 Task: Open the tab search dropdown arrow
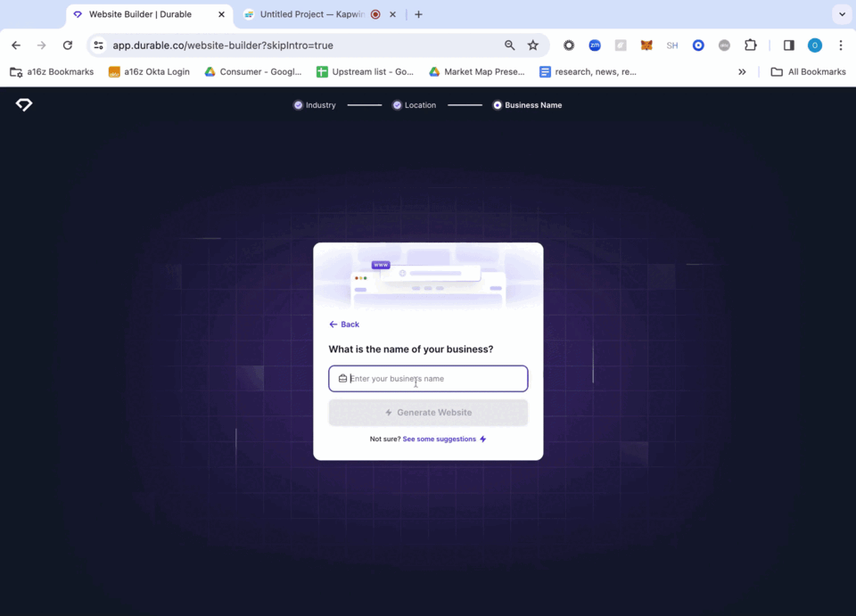tap(842, 14)
